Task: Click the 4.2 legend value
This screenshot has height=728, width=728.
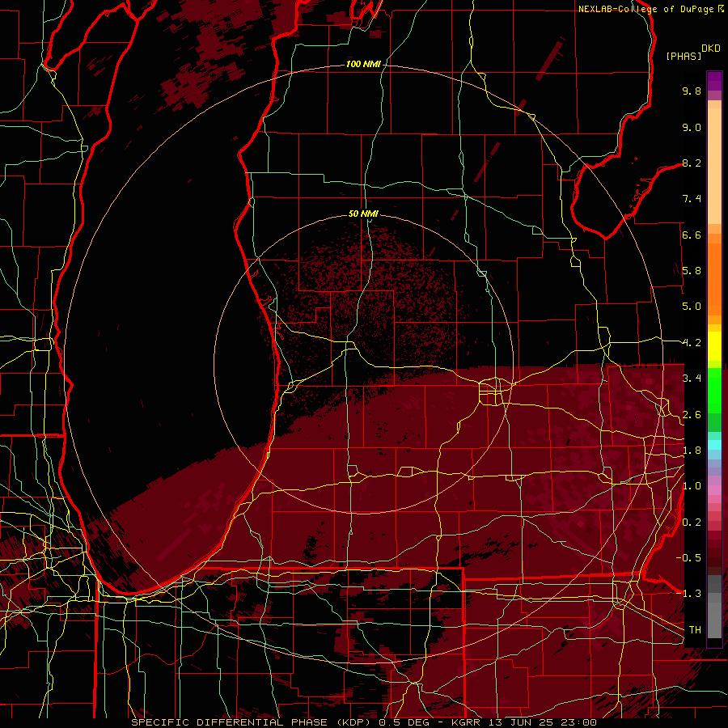Action: (x=692, y=343)
